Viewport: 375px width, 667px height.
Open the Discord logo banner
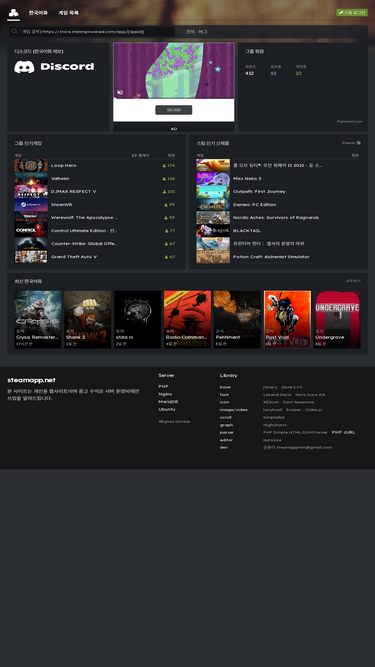click(54, 67)
